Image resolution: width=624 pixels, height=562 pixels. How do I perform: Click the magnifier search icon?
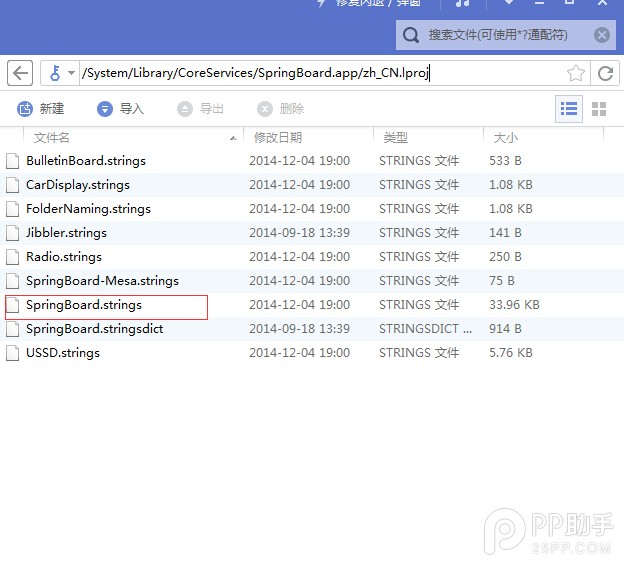coord(411,35)
